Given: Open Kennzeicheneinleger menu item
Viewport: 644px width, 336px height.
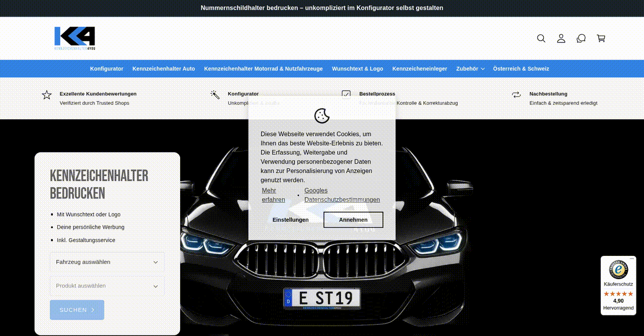Looking at the screenshot, I should click(420, 69).
